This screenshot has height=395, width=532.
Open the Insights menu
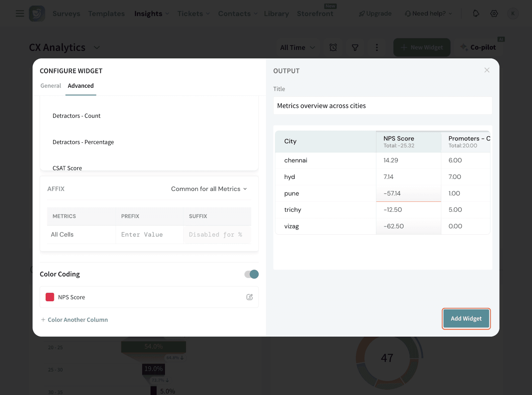coord(152,14)
